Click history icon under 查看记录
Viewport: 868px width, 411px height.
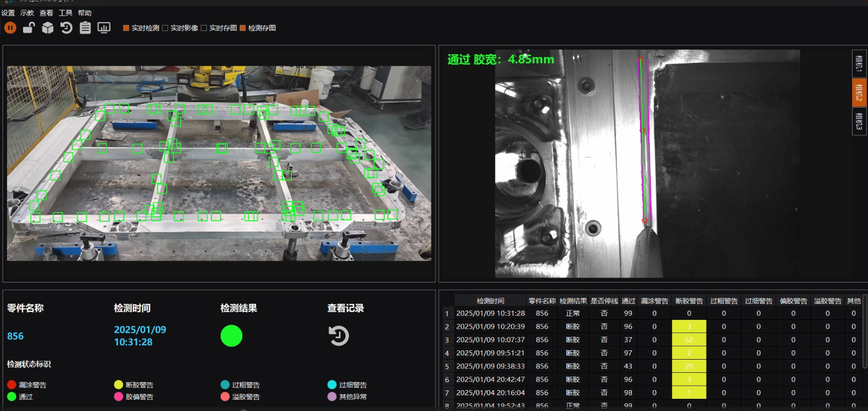(338, 336)
